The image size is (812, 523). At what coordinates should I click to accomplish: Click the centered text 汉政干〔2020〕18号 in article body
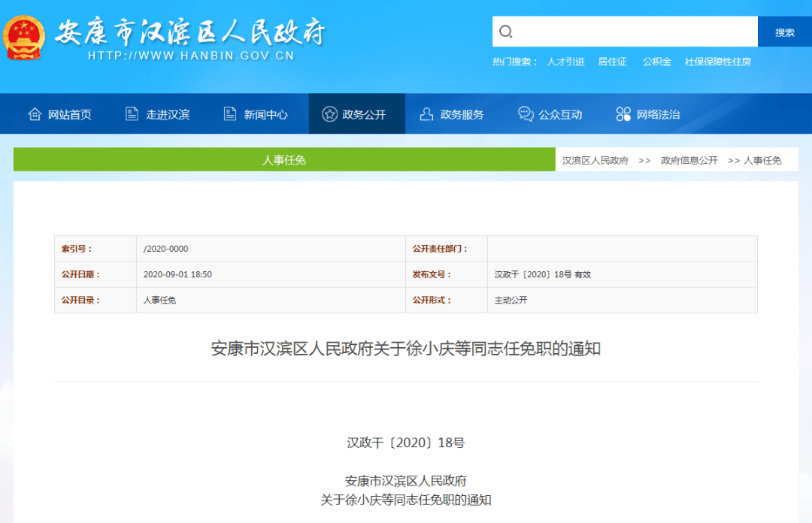pos(405,443)
